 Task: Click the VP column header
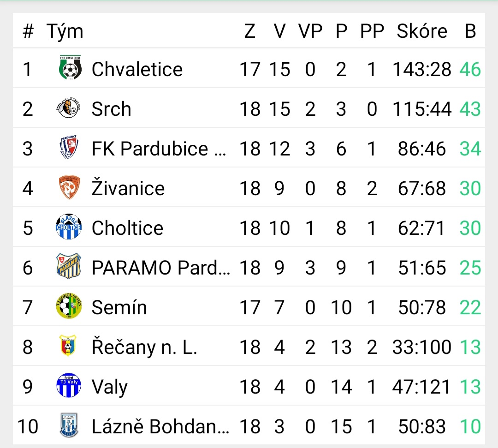(x=310, y=31)
